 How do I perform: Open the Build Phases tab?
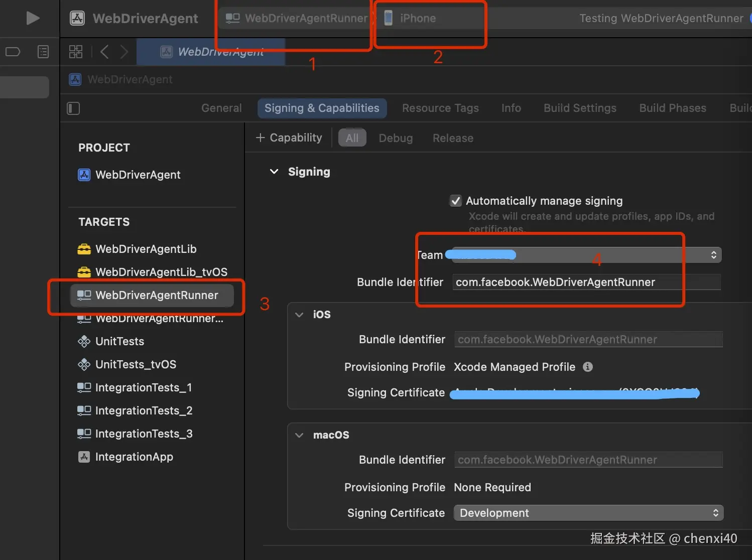[673, 108]
